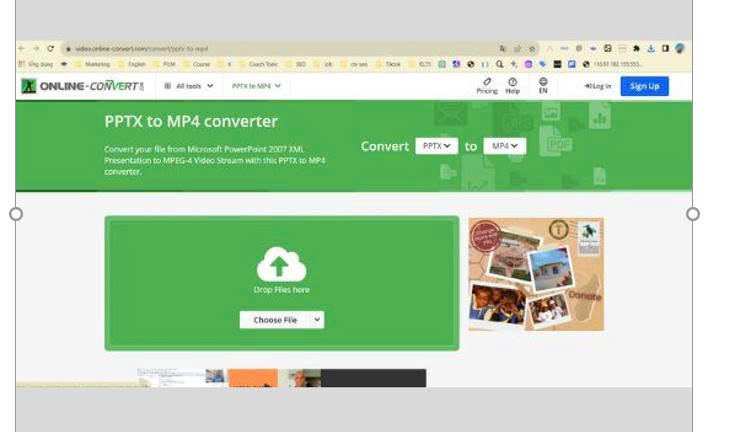736x432 pixels.
Task: Open the PPTX source format dropdown
Action: [437, 146]
